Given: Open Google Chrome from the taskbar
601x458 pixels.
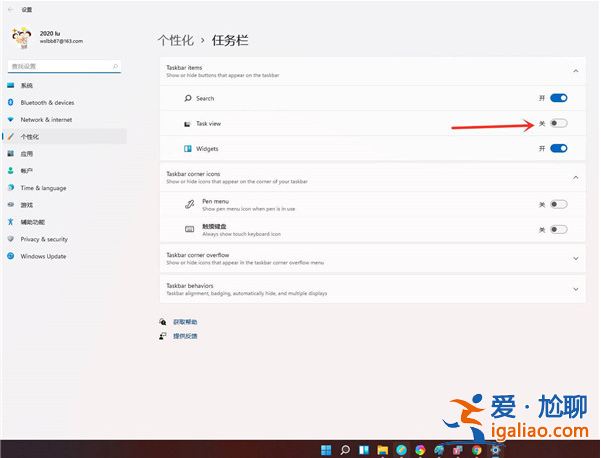Looking at the screenshot, I should [x=476, y=450].
